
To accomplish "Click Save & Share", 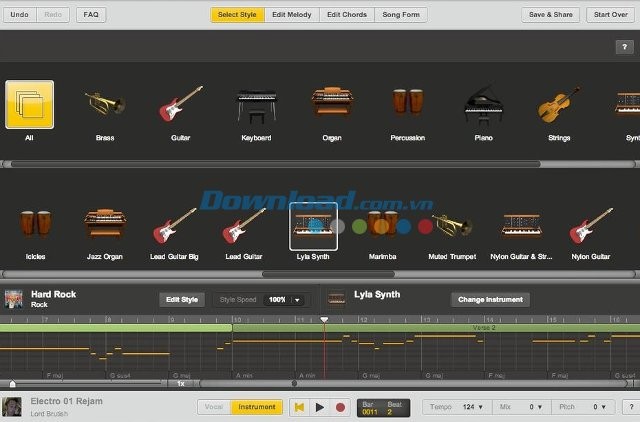I will [551, 15].
